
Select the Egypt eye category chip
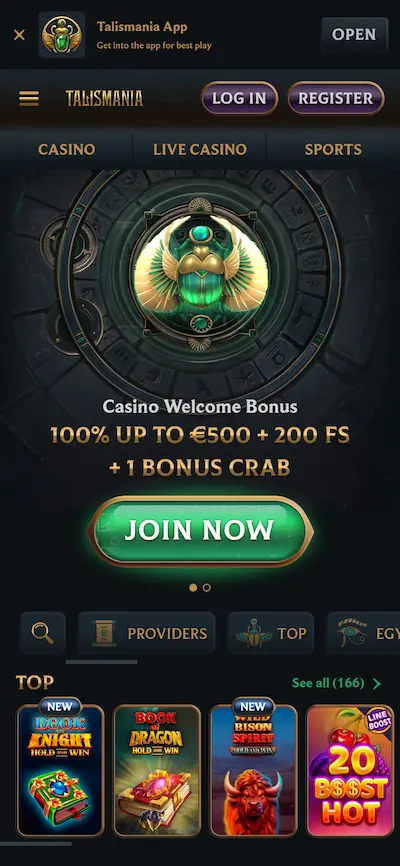pyautogui.click(x=364, y=633)
